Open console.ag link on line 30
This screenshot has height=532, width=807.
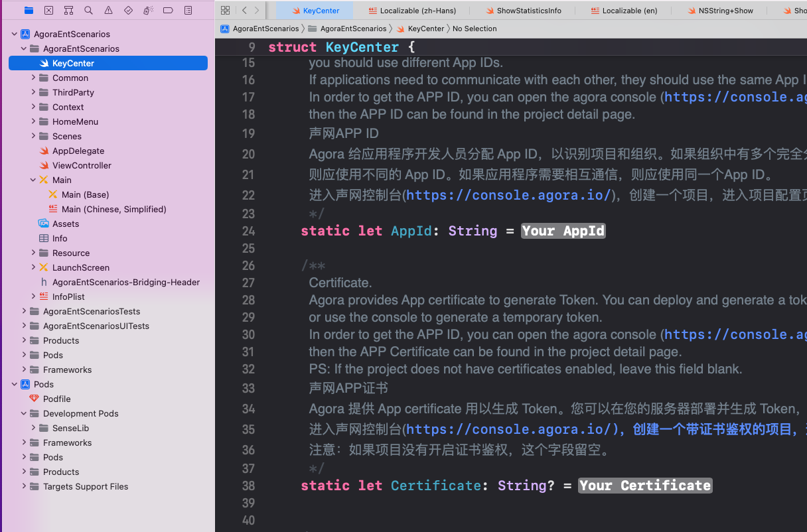(x=735, y=334)
